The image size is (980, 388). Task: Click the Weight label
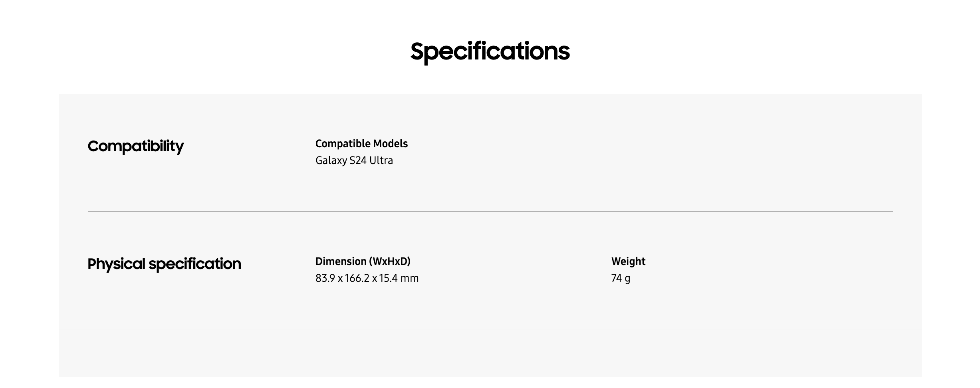click(x=628, y=261)
